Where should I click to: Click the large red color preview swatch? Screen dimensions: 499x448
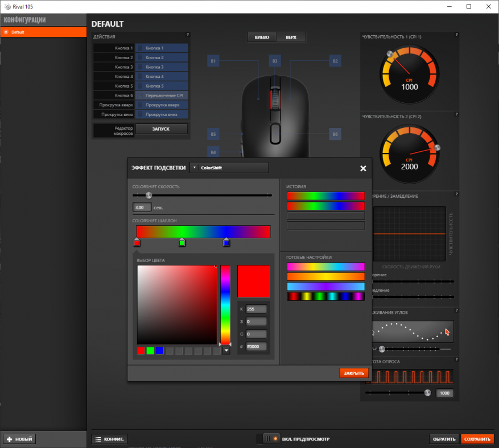(254, 281)
